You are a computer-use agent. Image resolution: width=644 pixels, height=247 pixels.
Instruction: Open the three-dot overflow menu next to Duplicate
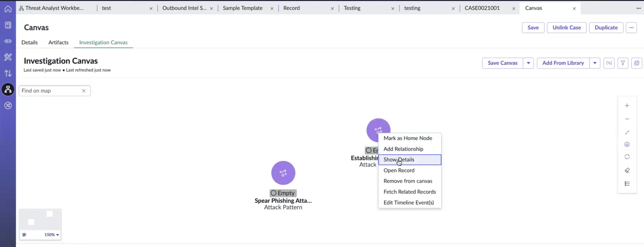coord(631,28)
